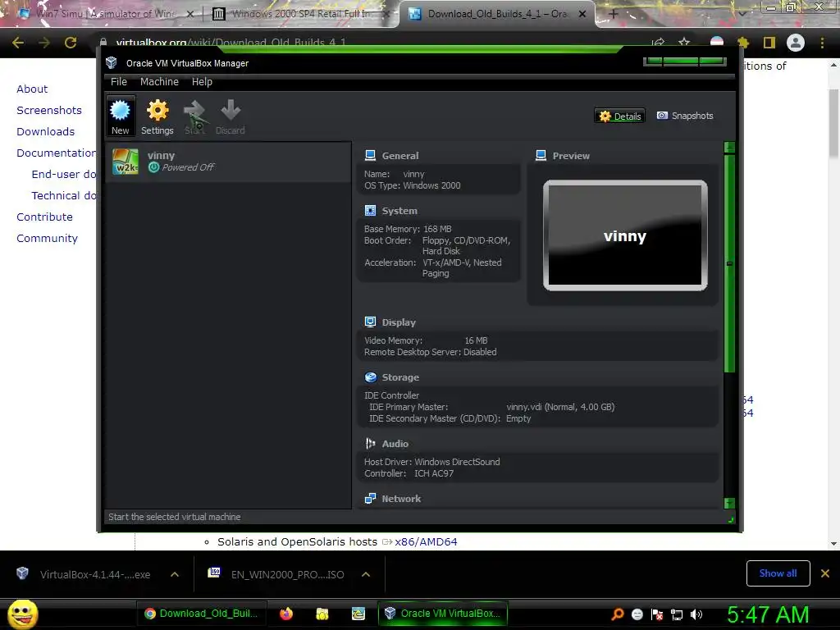Open Chrome side panel icon
Viewport: 840px width, 630px height.
pos(769,43)
